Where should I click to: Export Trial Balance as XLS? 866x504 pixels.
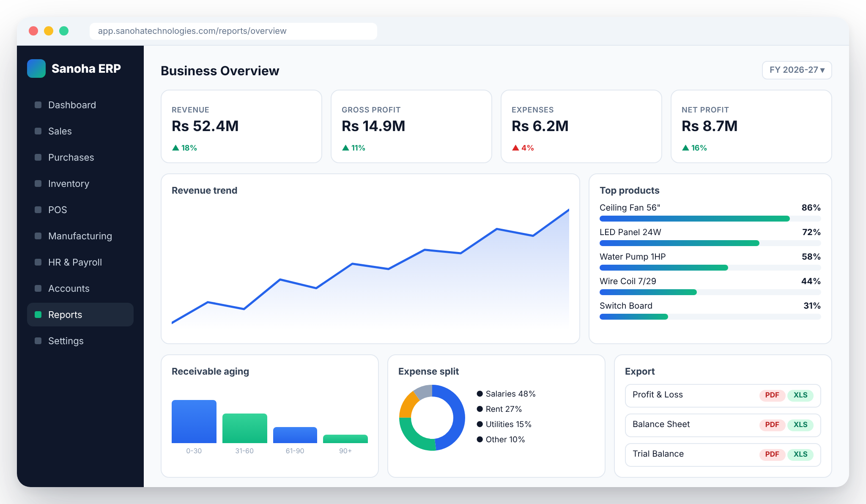pos(800,455)
